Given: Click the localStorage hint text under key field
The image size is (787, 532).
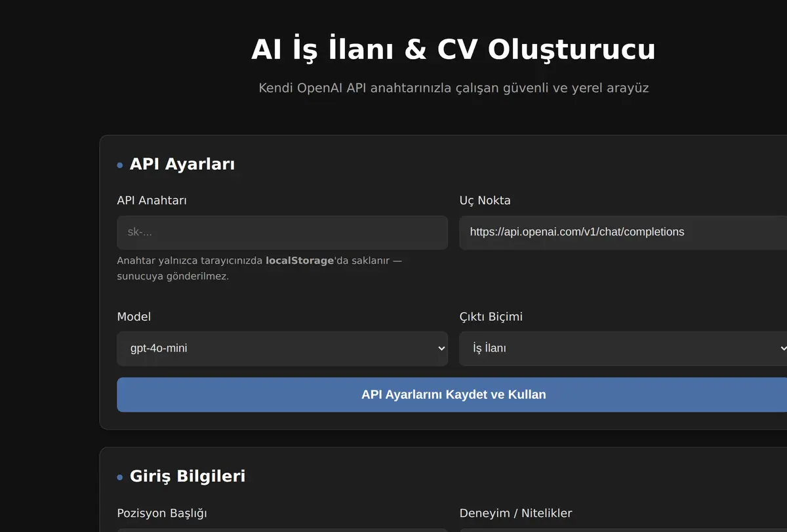Looking at the screenshot, I should coord(259,268).
